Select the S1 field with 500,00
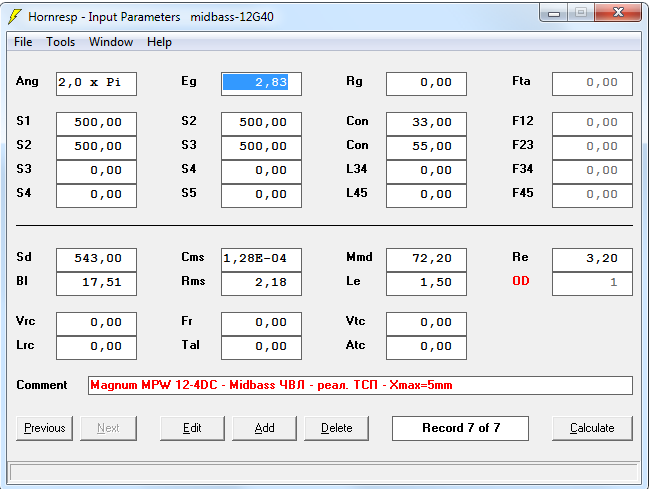The width and height of the screenshot is (649, 489). pyautogui.click(x=96, y=123)
